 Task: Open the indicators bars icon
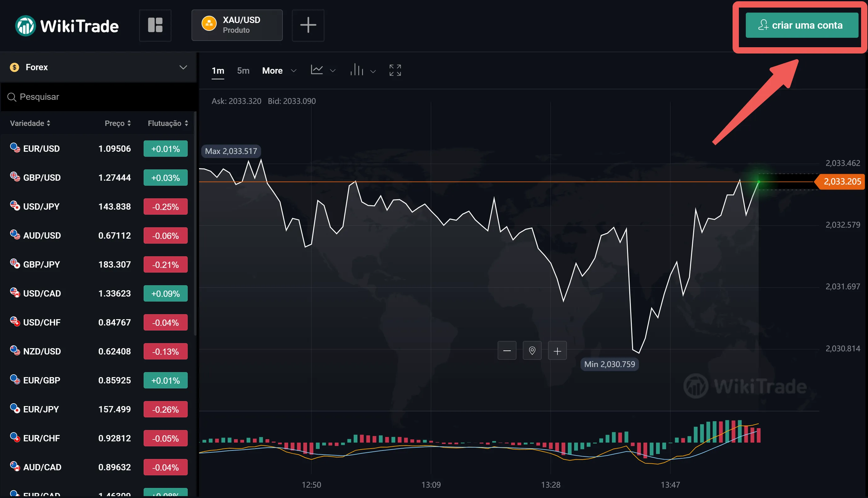[x=357, y=70]
